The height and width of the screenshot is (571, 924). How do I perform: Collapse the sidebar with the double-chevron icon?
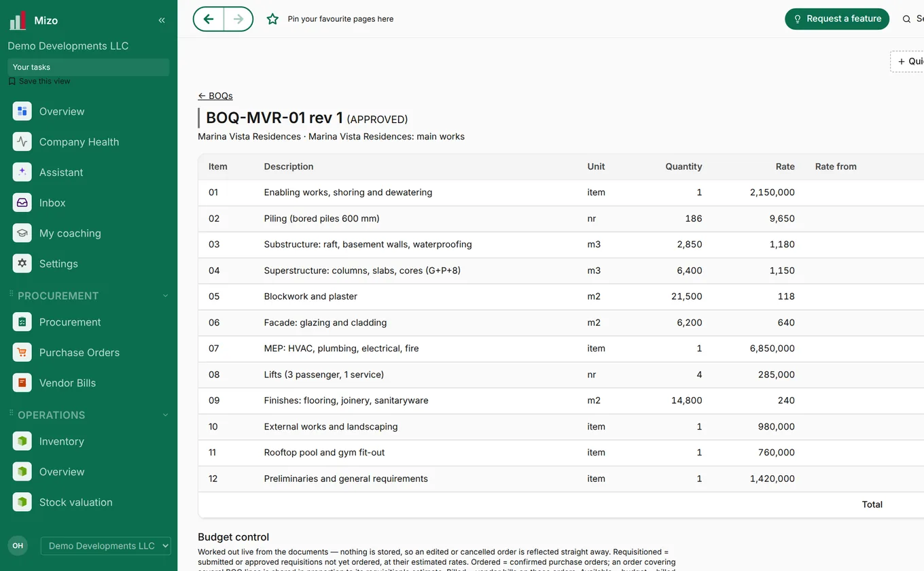162,20
